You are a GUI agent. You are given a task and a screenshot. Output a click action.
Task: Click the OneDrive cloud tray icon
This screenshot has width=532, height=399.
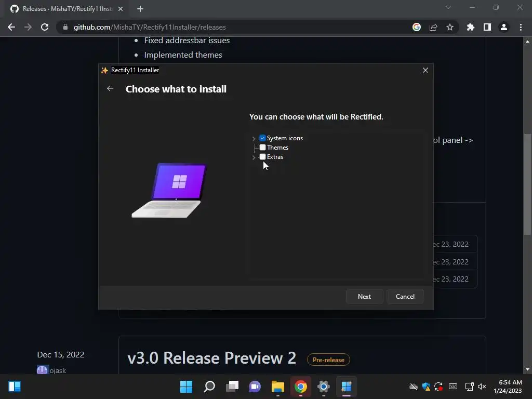click(413, 387)
